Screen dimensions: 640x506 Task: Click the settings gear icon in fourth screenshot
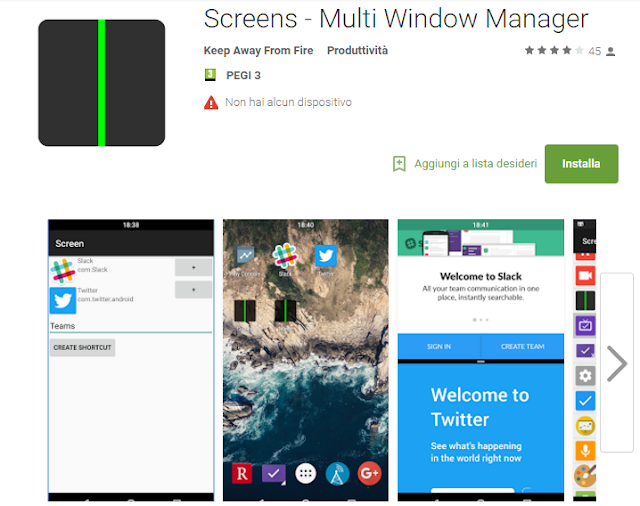[585, 375]
